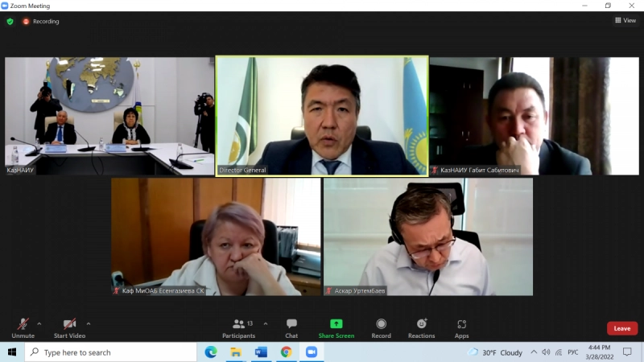Open the clock showing 4:44 PM
The height and width of the screenshot is (362, 644).
pos(600,352)
